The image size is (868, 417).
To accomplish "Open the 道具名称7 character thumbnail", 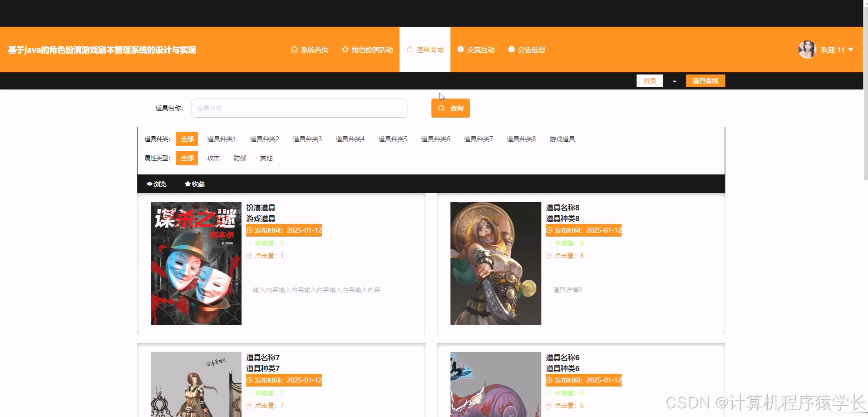I will (196, 384).
